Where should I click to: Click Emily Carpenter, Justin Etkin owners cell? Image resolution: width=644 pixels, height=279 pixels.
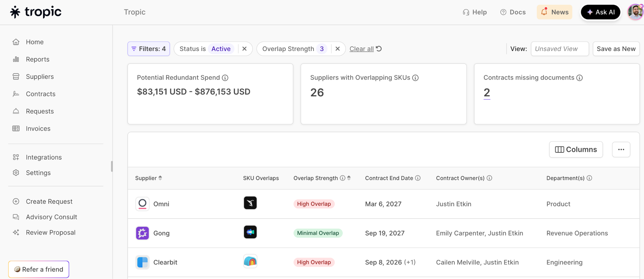480,233
